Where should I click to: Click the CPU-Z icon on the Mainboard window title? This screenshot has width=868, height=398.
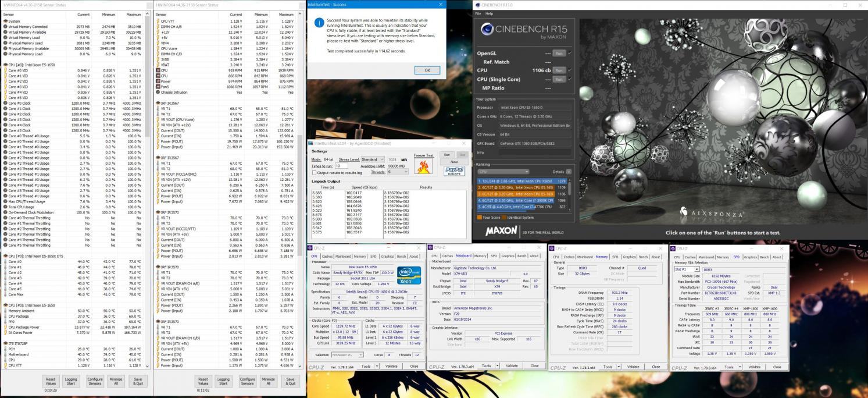pyautogui.click(x=431, y=248)
